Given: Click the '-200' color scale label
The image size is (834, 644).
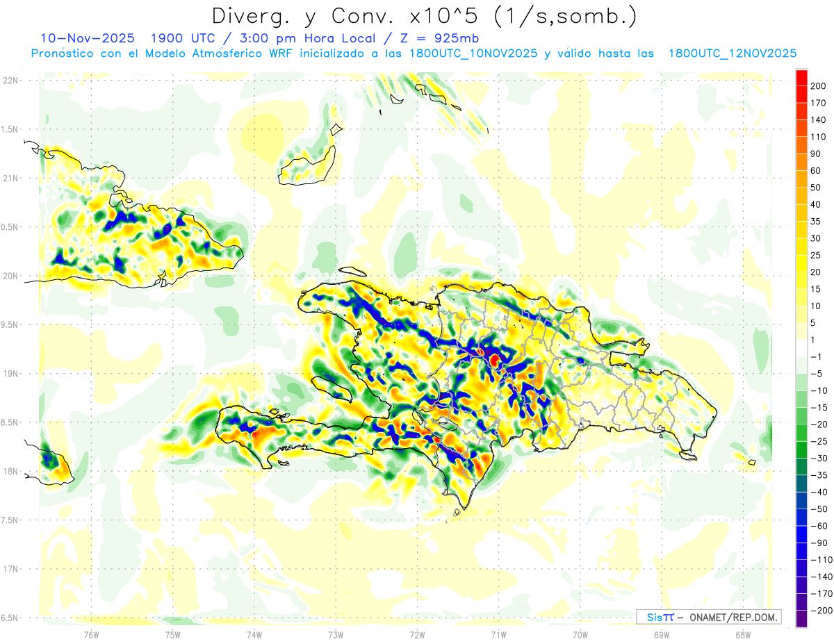Looking at the screenshot, I should pos(820,611).
